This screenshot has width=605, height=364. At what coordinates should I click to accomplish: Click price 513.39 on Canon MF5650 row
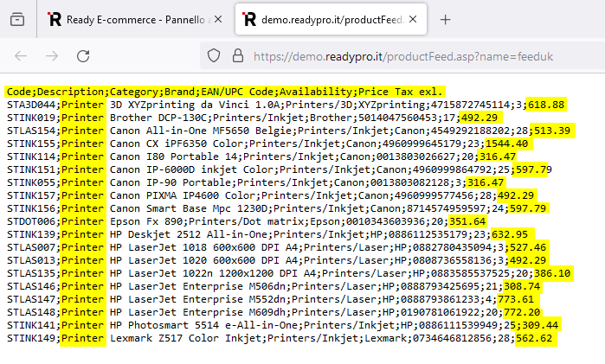click(552, 131)
